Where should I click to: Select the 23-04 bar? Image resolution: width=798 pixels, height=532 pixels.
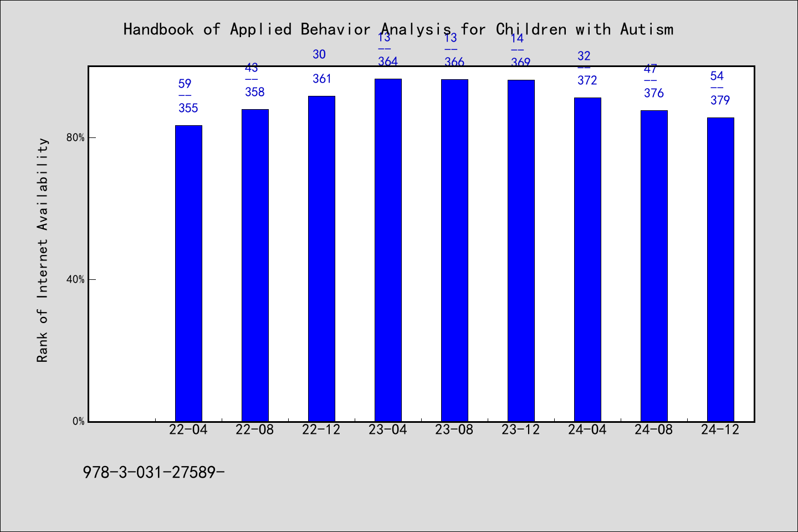(388, 250)
